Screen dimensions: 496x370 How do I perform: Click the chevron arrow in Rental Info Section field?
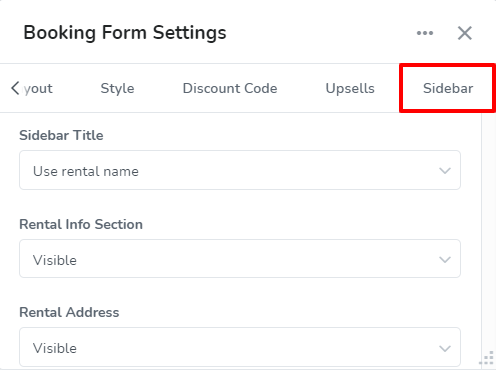pyautogui.click(x=445, y=260)
